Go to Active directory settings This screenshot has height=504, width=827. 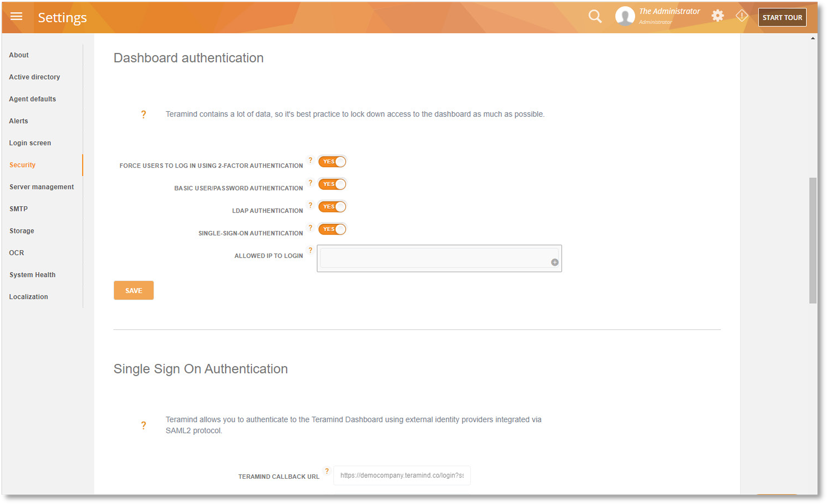click(35, 77)
